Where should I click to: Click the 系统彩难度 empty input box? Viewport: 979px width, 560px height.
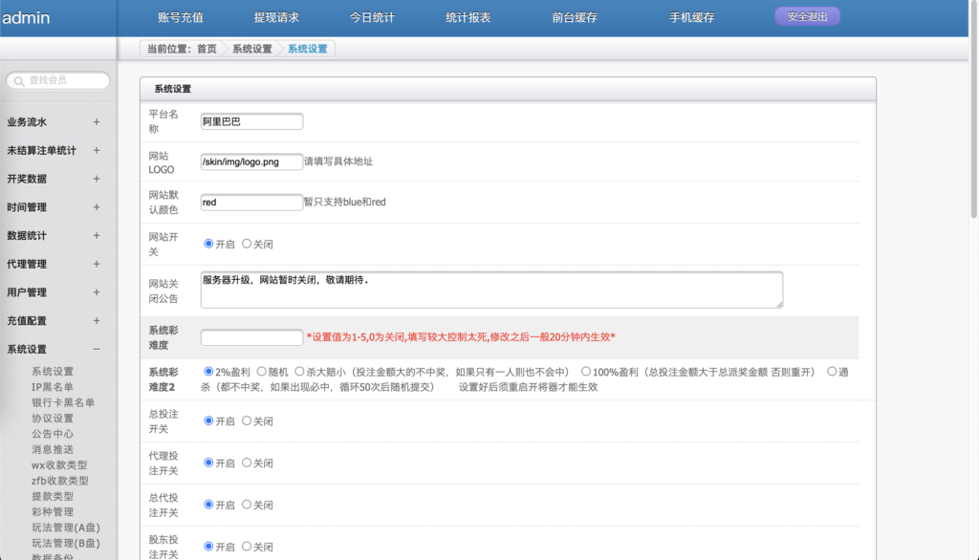[251, 337]
